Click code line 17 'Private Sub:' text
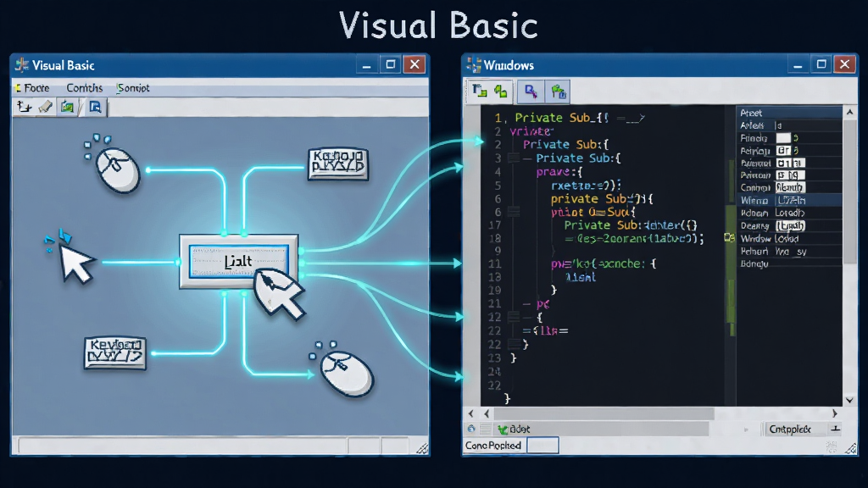Viewport: 868px width, 488px height. click(x=603, y=225)
